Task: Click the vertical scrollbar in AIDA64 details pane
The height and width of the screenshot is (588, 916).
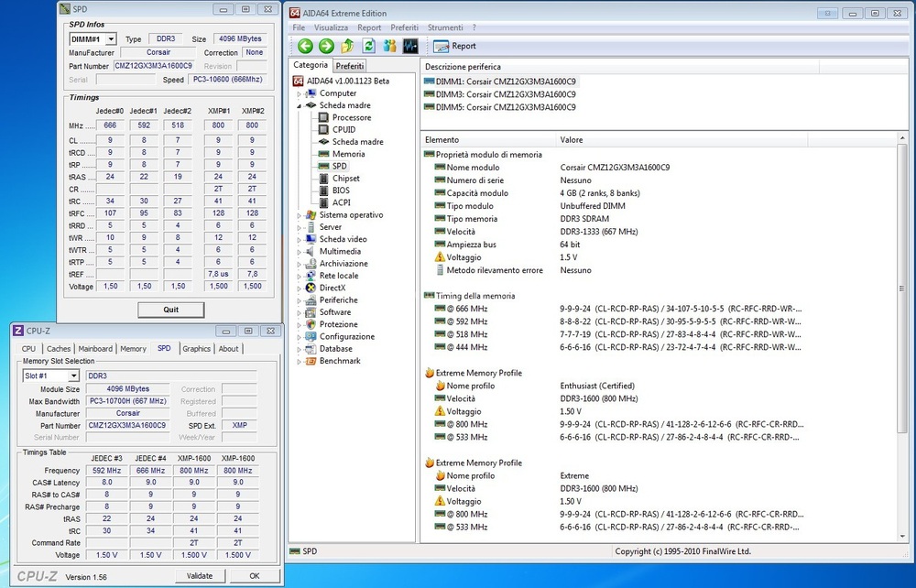Action: (x=902, y=339)
